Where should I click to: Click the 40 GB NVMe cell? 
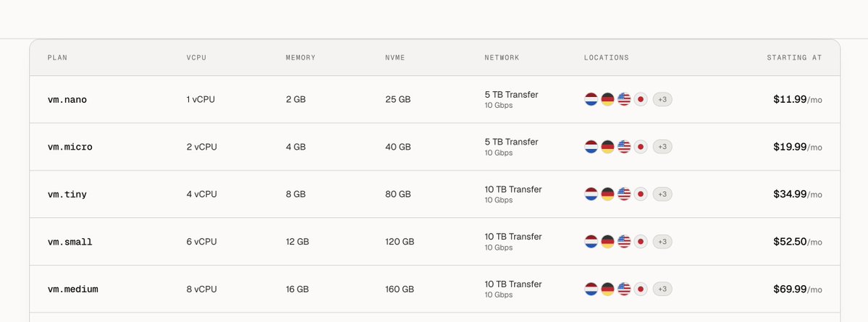pos(398,147)
